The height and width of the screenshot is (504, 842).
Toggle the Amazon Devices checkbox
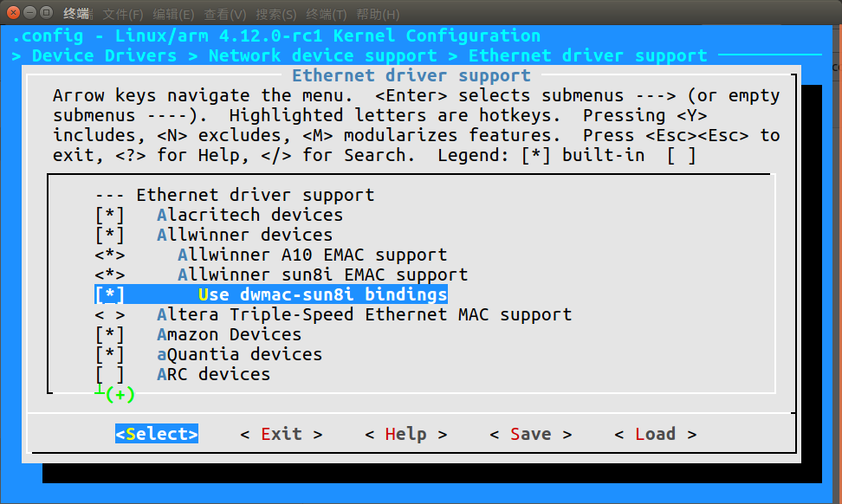[109, 334]
